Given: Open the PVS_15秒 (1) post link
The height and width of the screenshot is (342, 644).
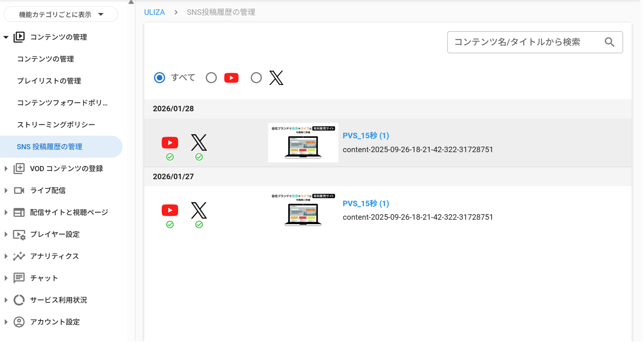Looking at the screenshot, I should 365,136.
